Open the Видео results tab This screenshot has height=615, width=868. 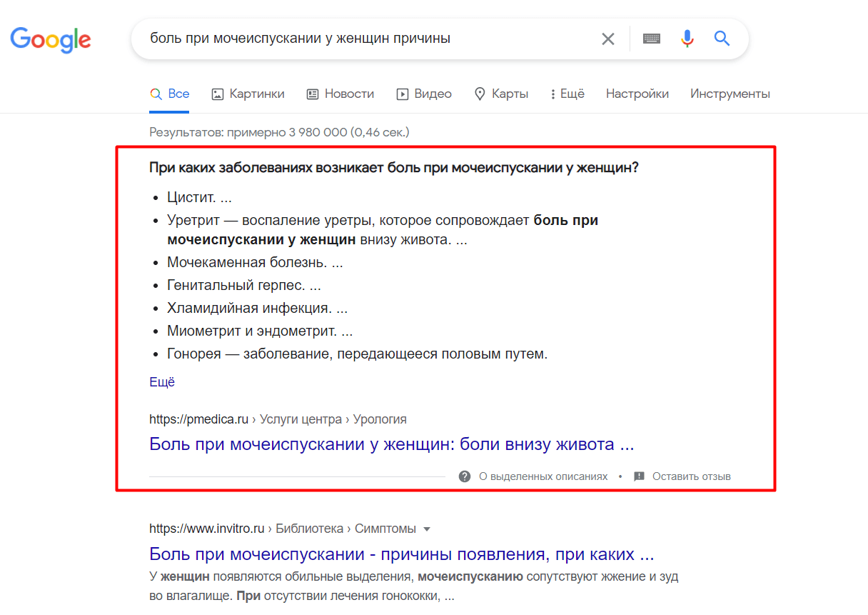[x=424, y=94]
